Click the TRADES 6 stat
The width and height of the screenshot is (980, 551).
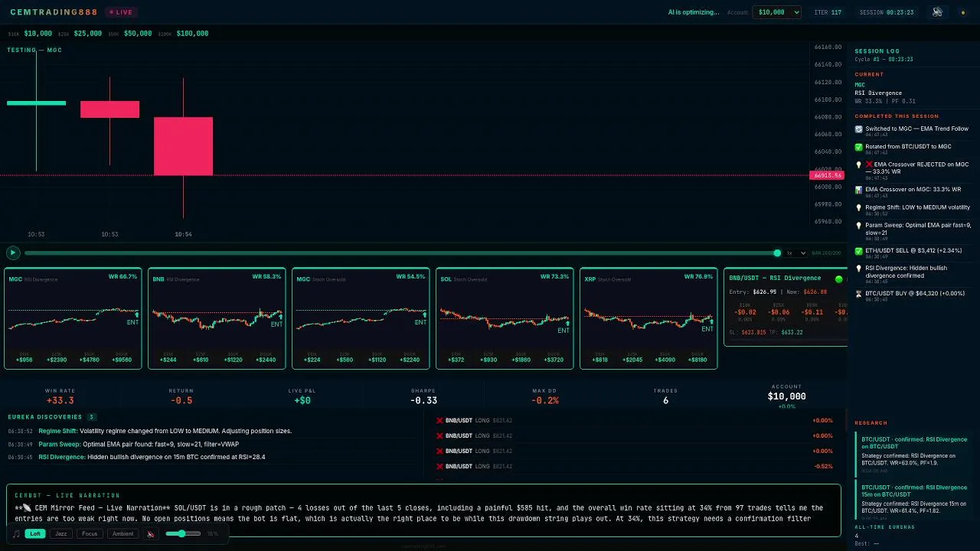[x=665, y=396]
